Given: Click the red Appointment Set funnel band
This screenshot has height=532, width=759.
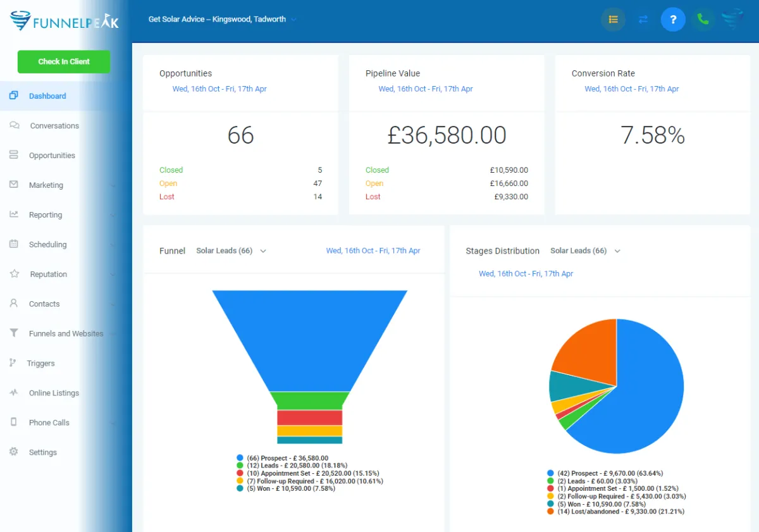Looking at the screenshot, I should [310, 418].
